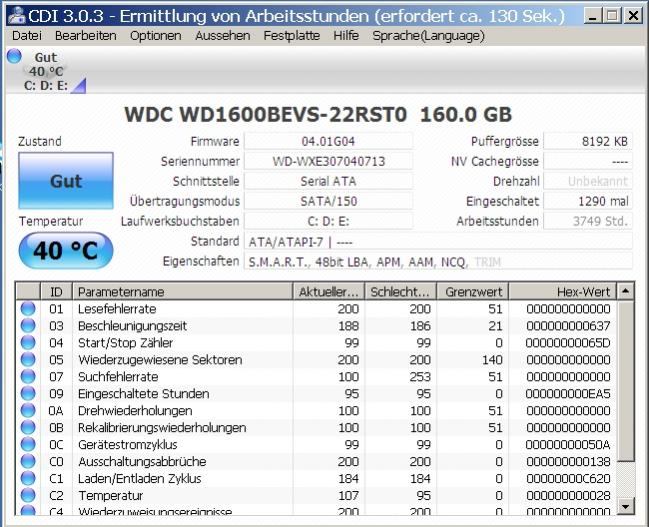Screen dimensions: 649x527
Task: Click status orb for Eingeschaltete Stunden row
Action: click(x=28, y=394)
